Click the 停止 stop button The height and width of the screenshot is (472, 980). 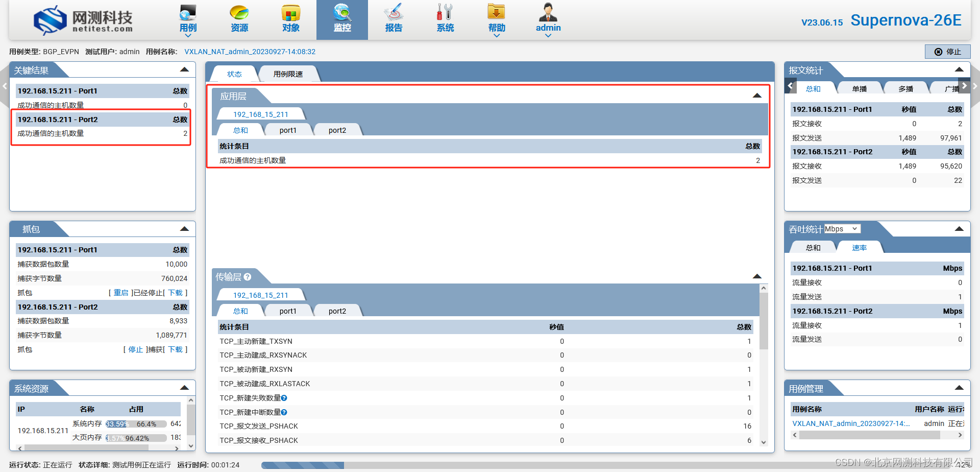(948, 52)
